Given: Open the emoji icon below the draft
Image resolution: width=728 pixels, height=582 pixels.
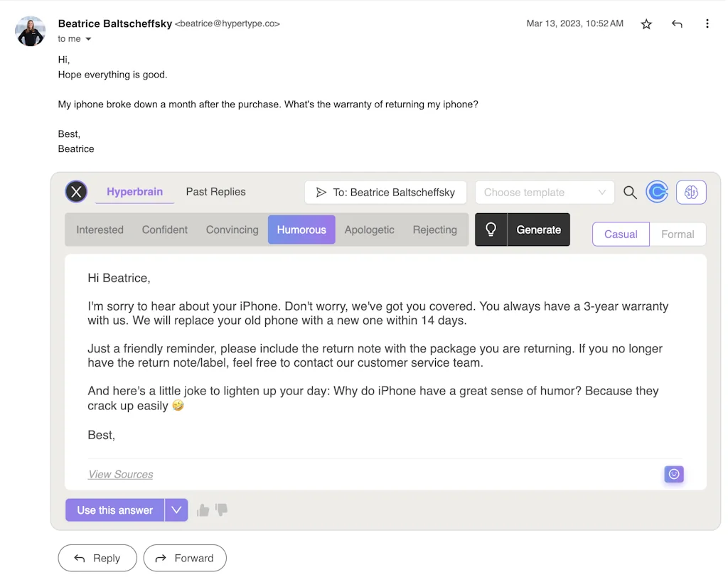Looking at the screenshot, I should point(673,474).
